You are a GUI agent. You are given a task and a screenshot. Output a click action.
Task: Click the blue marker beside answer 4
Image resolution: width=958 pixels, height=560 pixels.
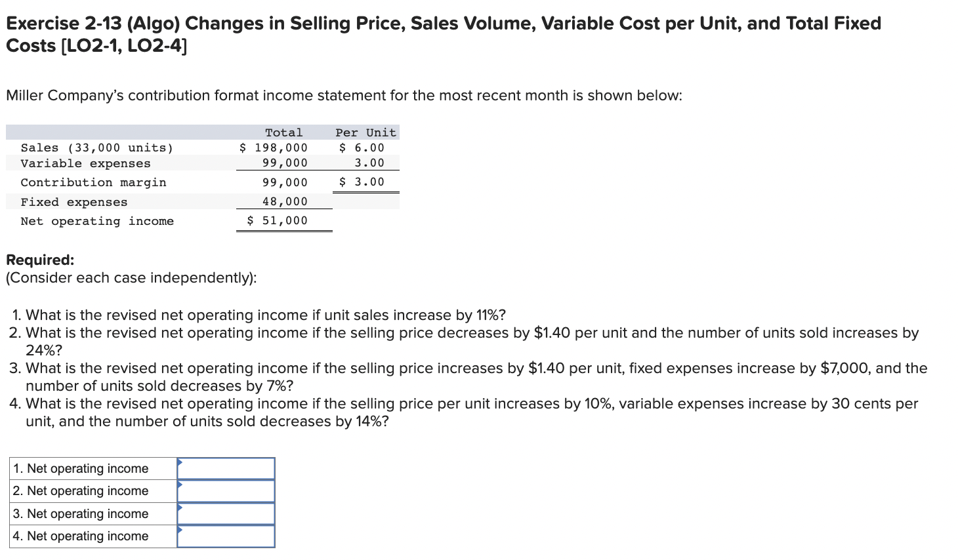pos(179,530)
